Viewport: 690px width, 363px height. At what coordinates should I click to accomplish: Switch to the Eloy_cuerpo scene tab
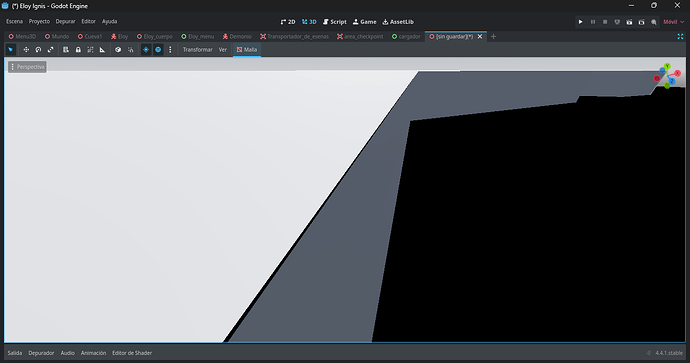point(155,37)
